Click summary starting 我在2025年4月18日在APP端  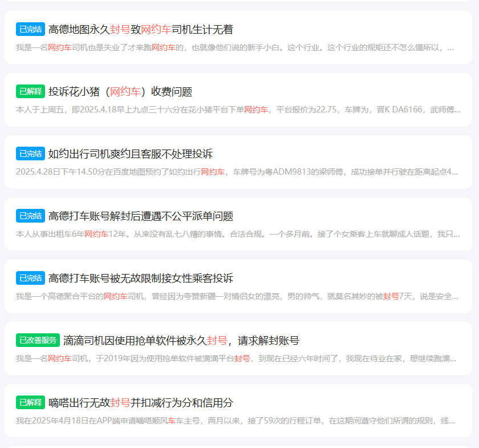click(236, 421)
